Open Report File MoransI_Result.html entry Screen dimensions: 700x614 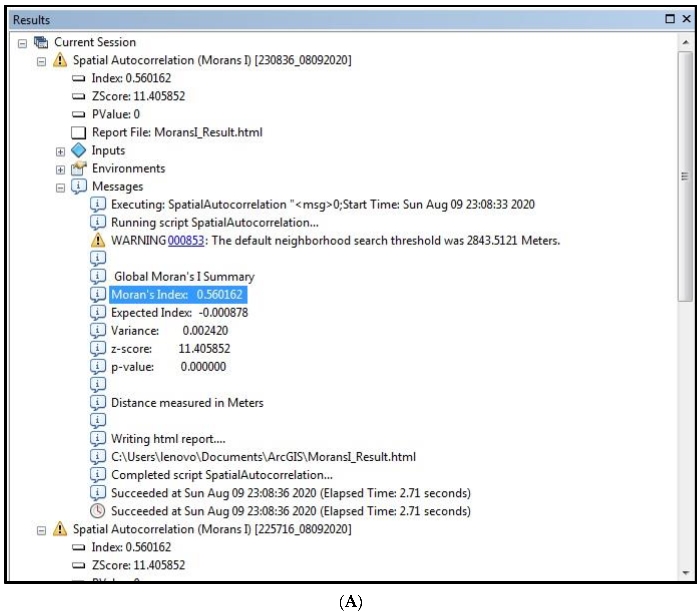[177, 133]
